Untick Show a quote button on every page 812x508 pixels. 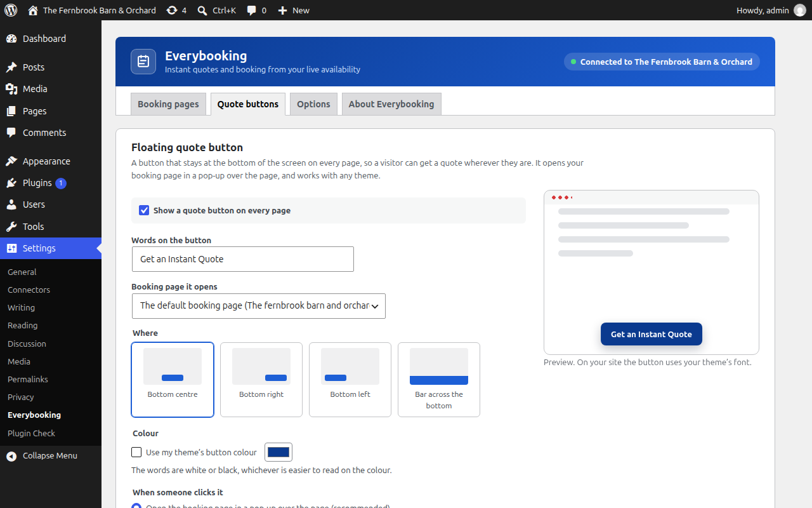(144, 210)
